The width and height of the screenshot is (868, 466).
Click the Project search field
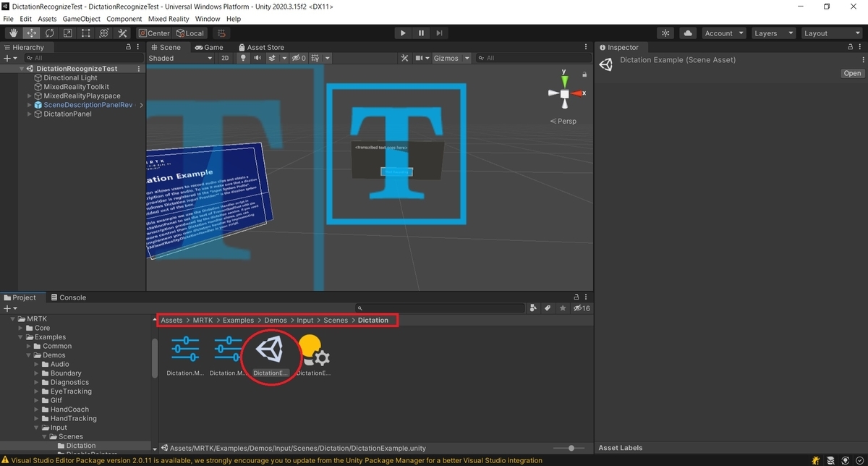[441, 308]
